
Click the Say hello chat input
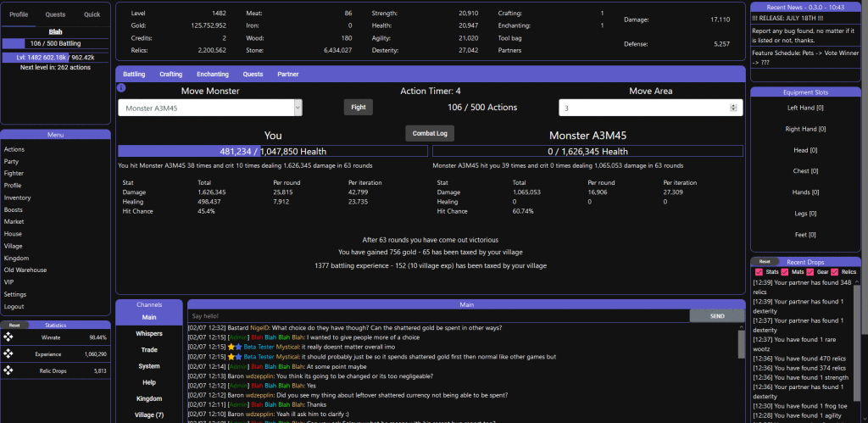[x=438, y=316]
